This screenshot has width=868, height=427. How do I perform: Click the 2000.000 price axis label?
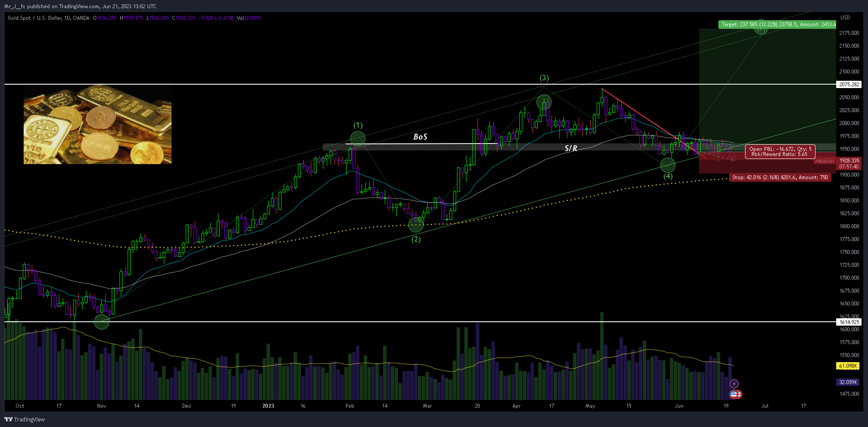point(849,123)
